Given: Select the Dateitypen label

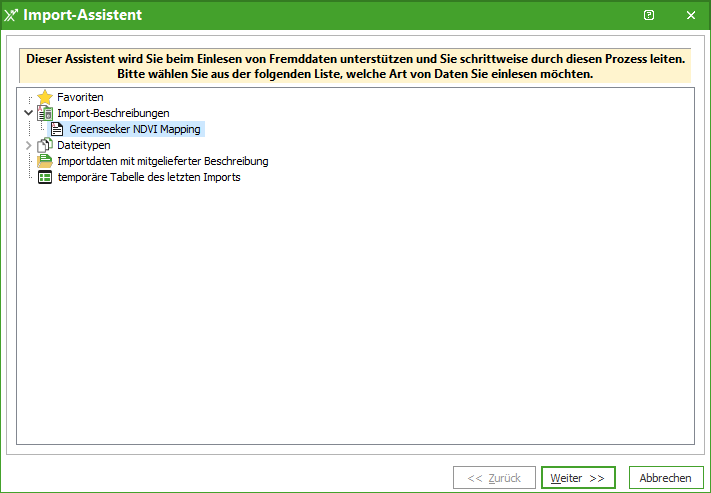Looking at the screenshot, I should [83, 146].
